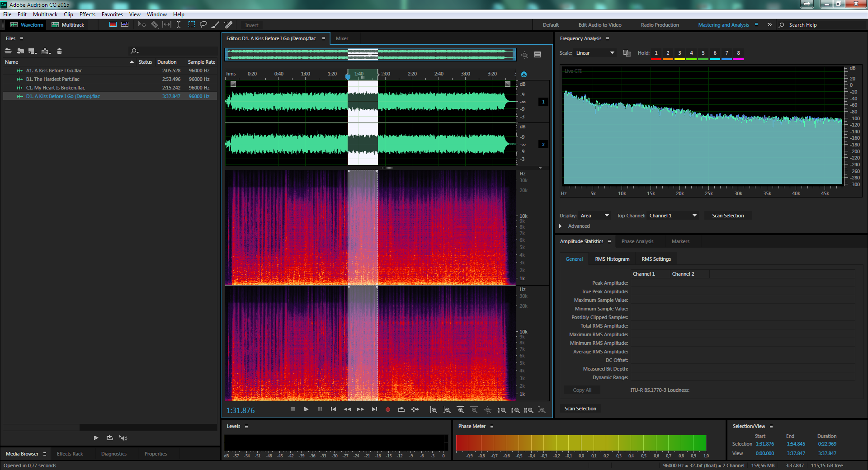Click the Zoom In Amplitude icon
868x470 pixels.
pyautogui.click(x=433, y=410)
